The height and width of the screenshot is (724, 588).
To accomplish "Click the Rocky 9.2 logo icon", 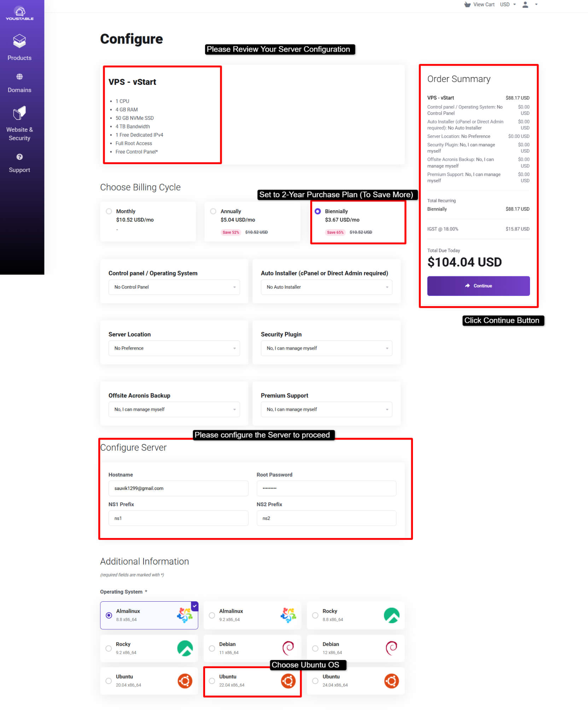I will coord(185,648).
